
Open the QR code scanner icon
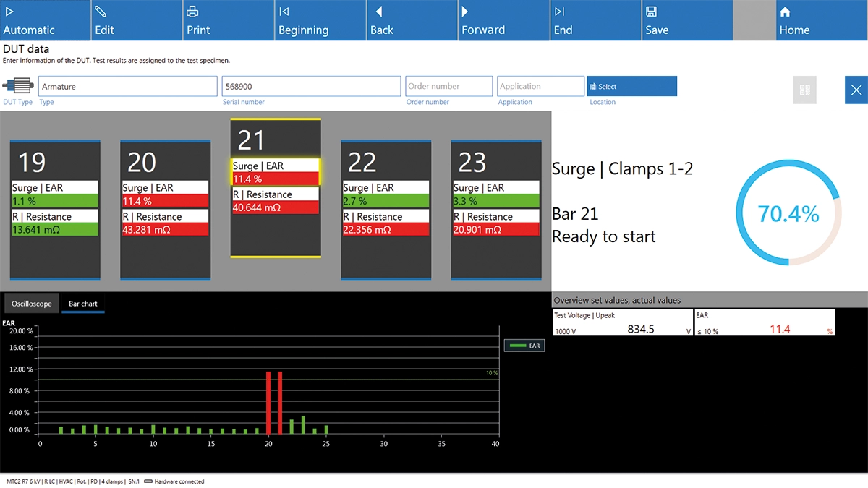(x=804, y=90)
